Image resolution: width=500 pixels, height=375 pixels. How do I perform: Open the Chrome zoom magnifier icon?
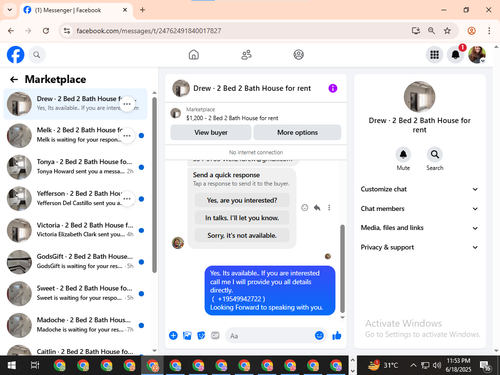coord(431,31)
